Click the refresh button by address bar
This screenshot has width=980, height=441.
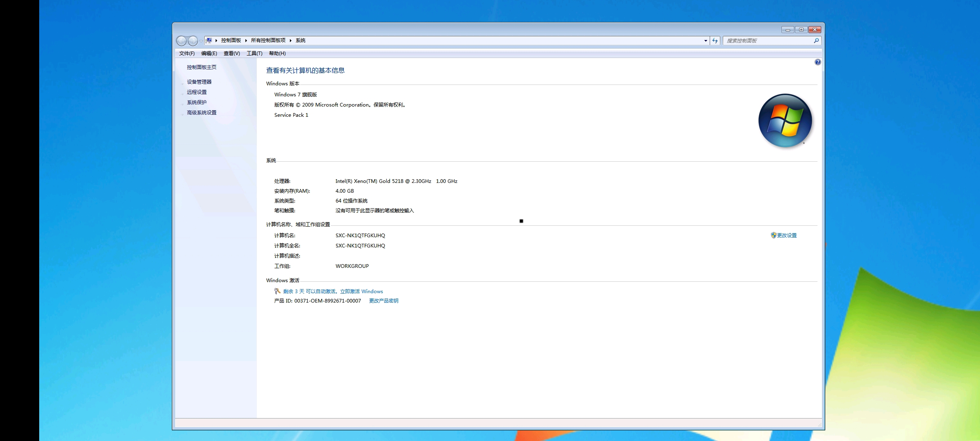pyautogui.click(x=715, y=41)
